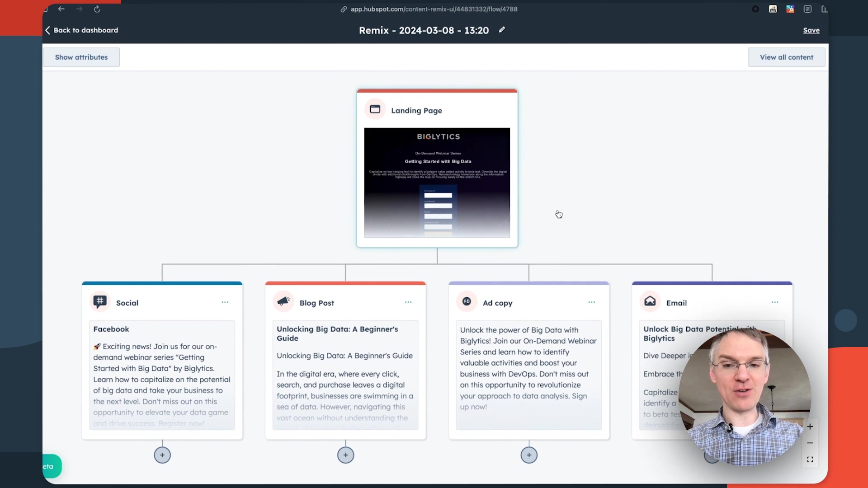This screenshot has width=868, height=488.
Task: Expand the plus button below Social card
Action: (163, 455)
